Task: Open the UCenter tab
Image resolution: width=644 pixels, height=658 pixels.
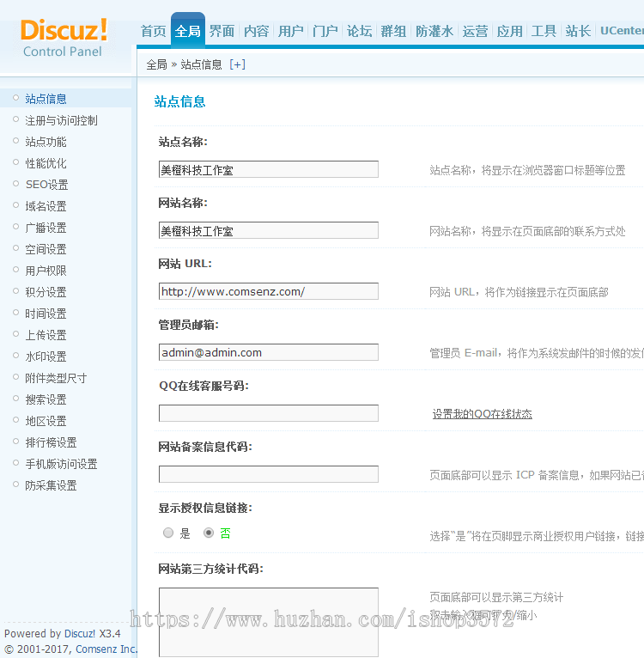Action: pos(622,31)
